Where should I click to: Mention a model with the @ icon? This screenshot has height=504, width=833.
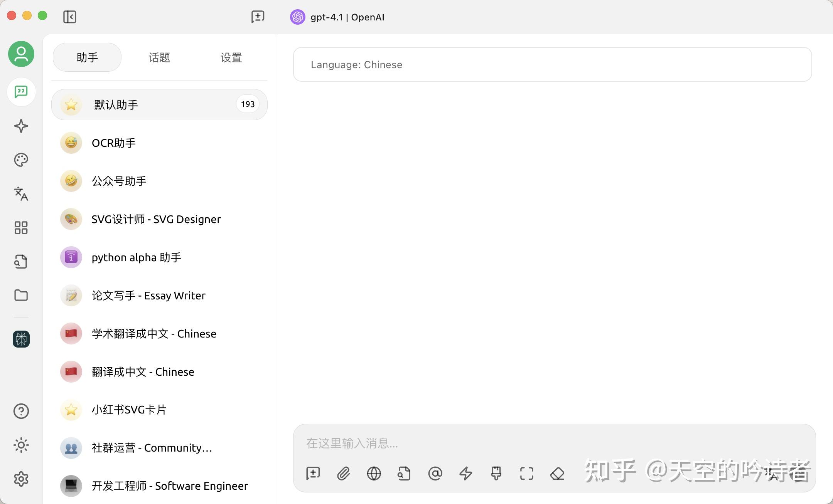(435, 474)
